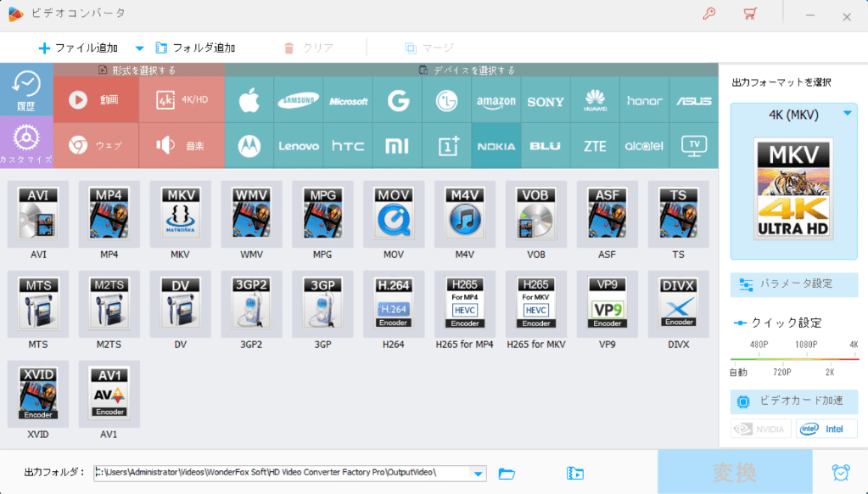Click the quick setting resolution slider

pyautogui.click(x=794, y=359)
